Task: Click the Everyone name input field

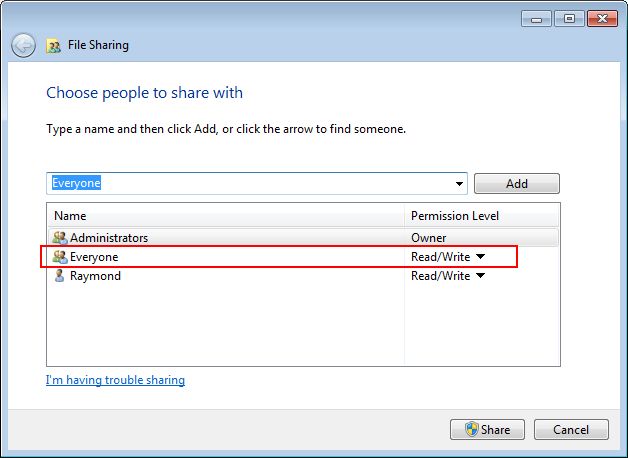Action: point(256,184)
